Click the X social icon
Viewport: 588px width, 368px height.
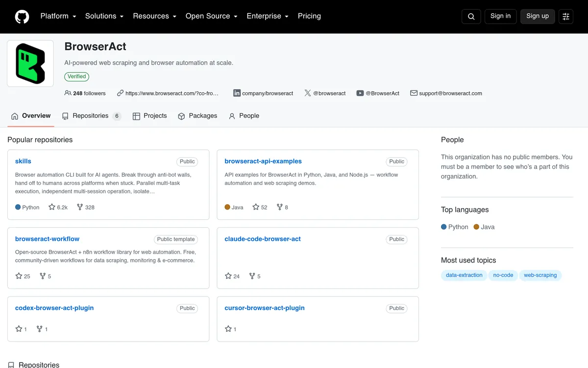click(308, 93)
